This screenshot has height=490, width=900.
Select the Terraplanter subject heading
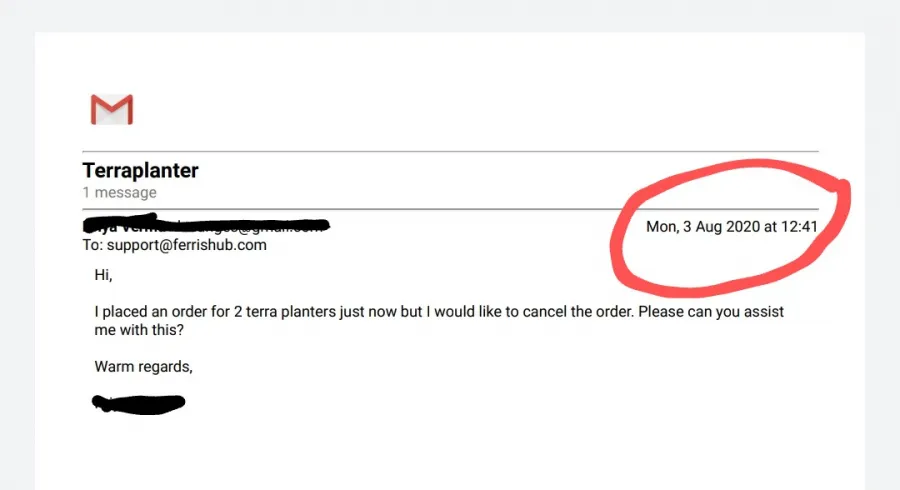pyautogui.click(x=141, y=170)
